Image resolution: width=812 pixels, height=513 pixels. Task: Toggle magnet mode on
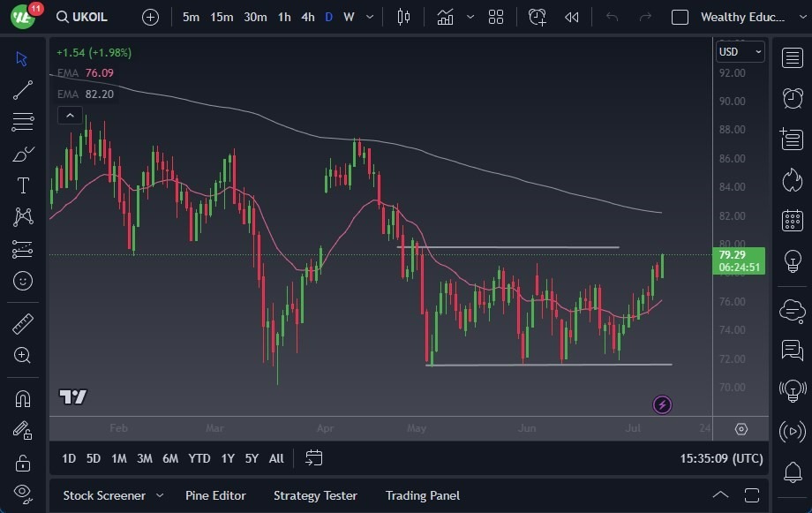tap(23, 398)
